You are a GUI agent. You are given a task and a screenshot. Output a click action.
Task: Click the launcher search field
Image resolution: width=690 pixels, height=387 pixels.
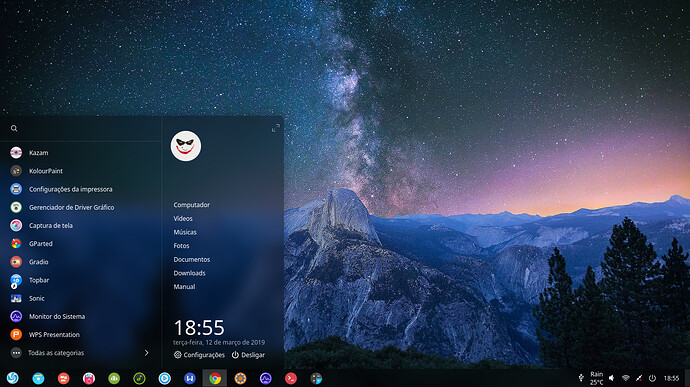coord(80,128)
